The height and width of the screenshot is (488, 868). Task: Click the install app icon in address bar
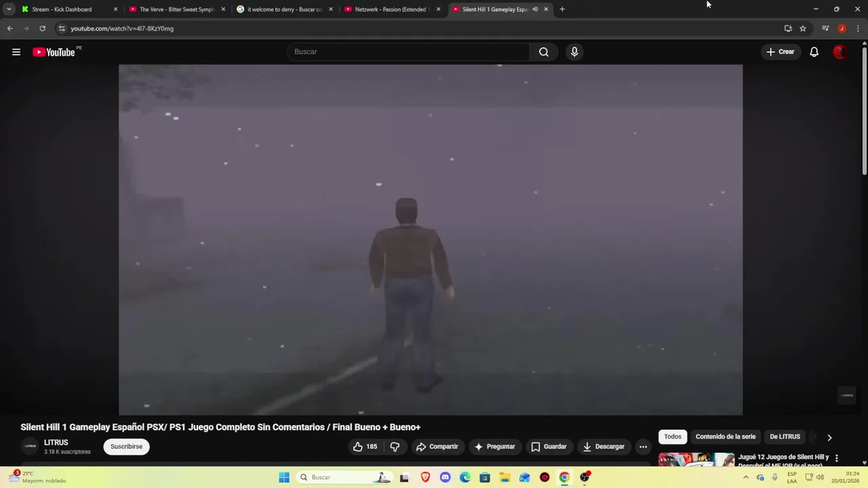point(788,28)
